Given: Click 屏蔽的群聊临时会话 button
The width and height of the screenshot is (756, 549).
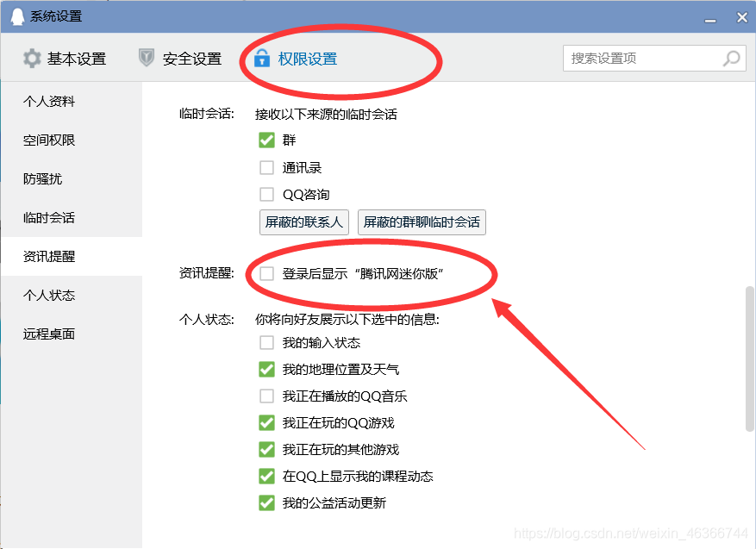Looking at the screenshot, I should (422, 222).
